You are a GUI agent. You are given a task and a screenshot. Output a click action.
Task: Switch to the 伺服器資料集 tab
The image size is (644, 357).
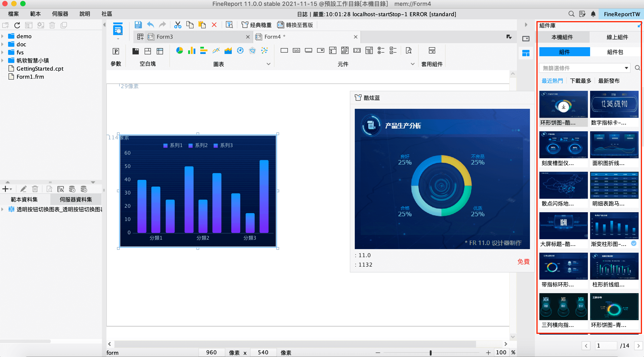(x=76, y=200)
